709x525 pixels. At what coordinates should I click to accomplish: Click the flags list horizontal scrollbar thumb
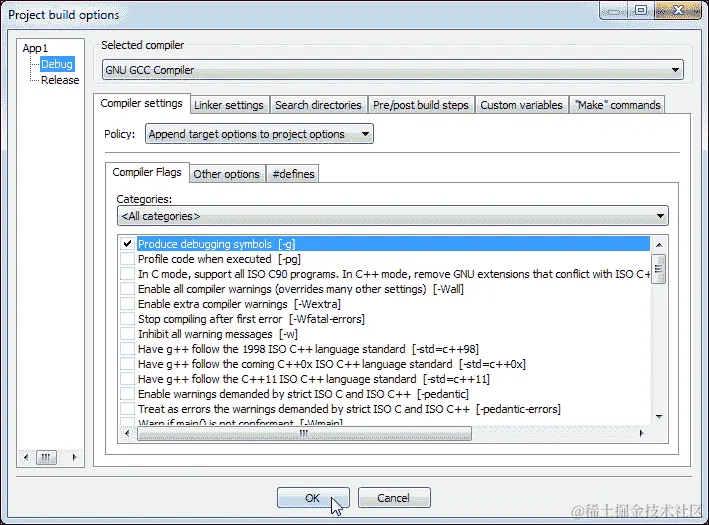pos(304,433)
